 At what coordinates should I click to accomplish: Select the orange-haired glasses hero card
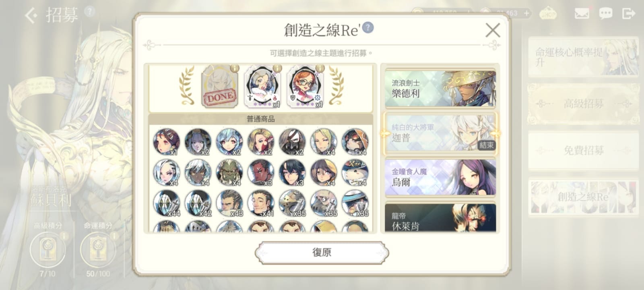[x=305, y=86]
